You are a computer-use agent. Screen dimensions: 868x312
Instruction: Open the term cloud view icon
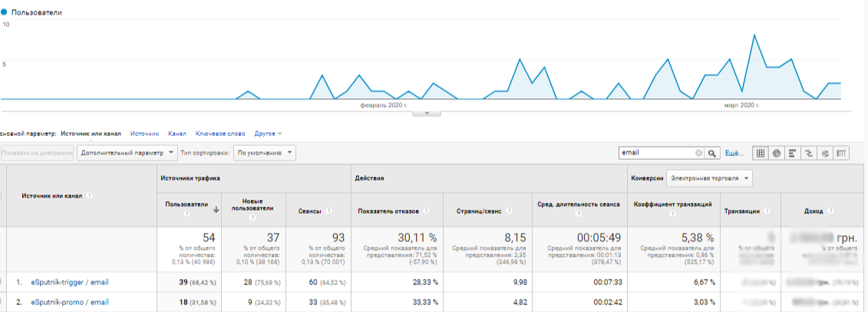[x=825, y=153]
